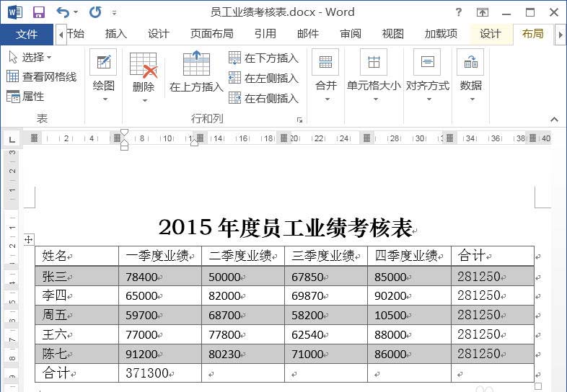This screenshot has width=567, height=392.
Task: Click the Save icon in title bar
Action: (x=39, y=12)
